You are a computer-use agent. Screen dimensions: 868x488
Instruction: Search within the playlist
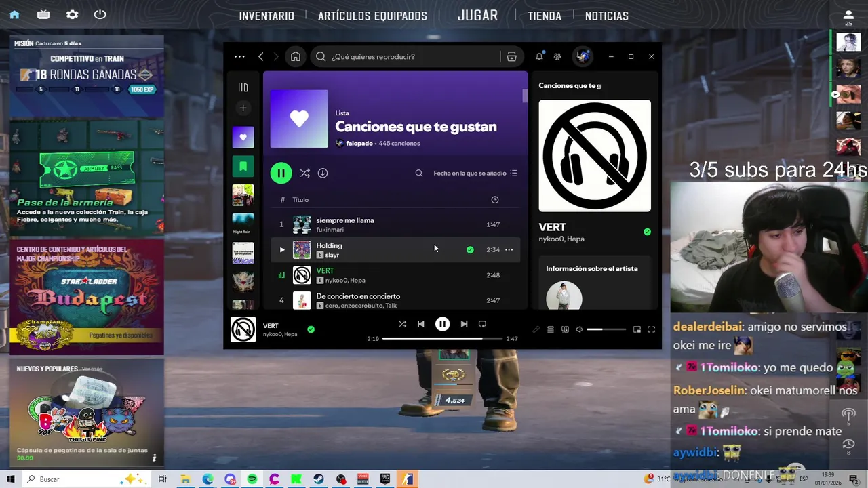419,174
